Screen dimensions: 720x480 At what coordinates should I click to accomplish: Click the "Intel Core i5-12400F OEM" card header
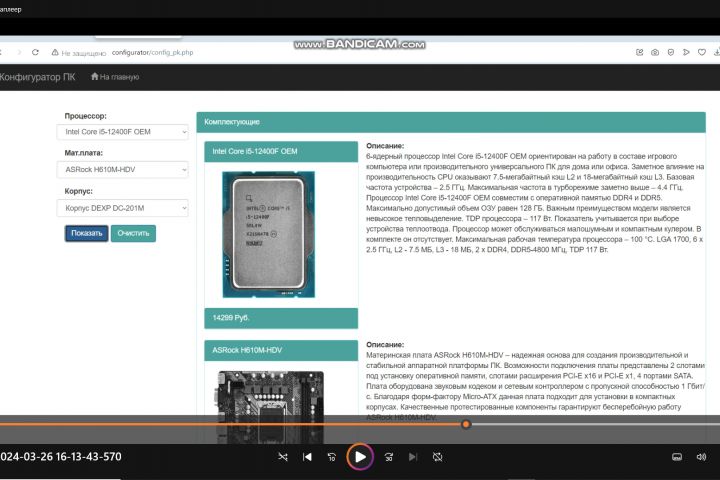point(281,152)
